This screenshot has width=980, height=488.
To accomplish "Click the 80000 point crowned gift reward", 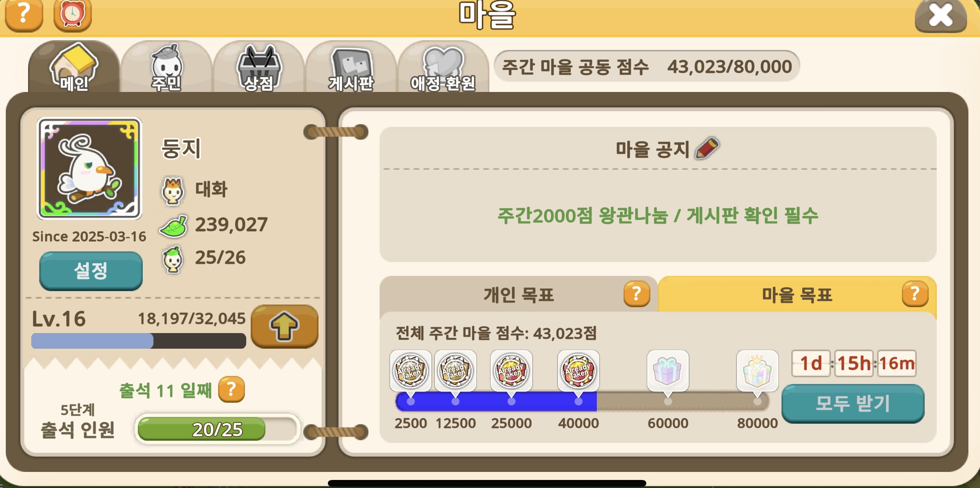I will tap(757, 371).
